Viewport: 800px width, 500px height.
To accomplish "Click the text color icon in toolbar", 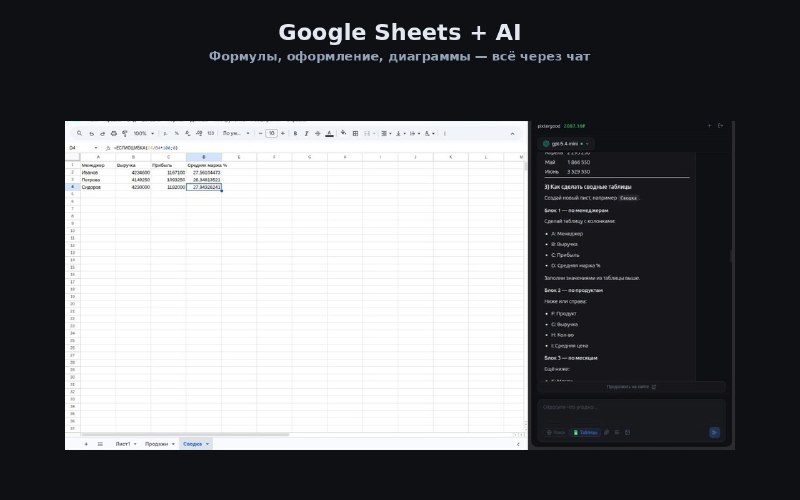I will (x=329, y=132).
